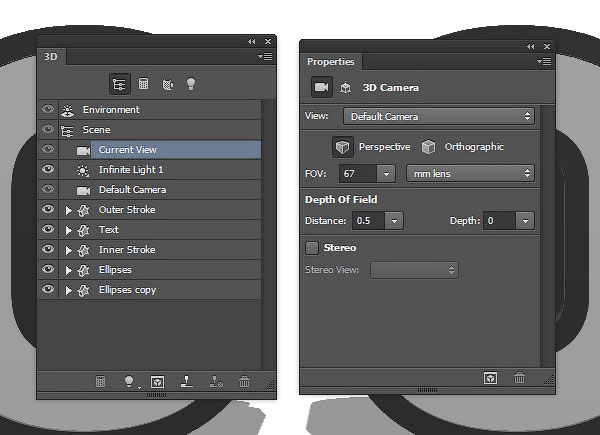This screenshot has height=435, width=600.
Task: Hide the Ellipses mesh
Action: (x=48, y=269)
